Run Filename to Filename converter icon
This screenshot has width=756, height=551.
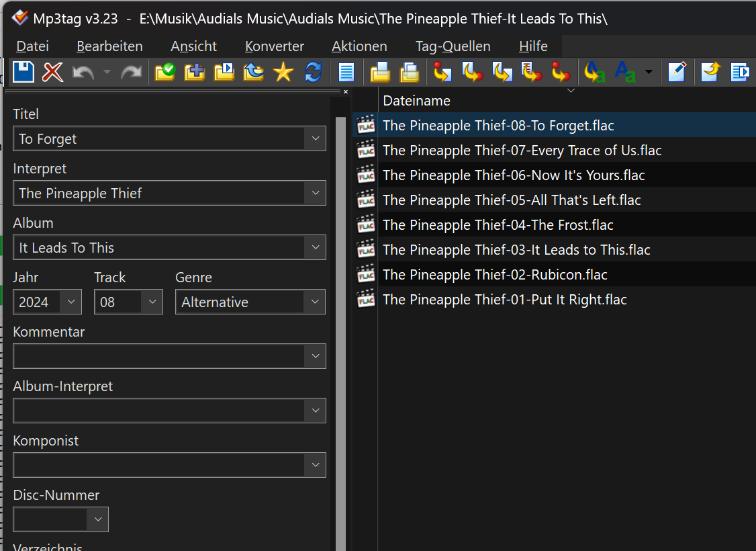(x=502, y=73)
